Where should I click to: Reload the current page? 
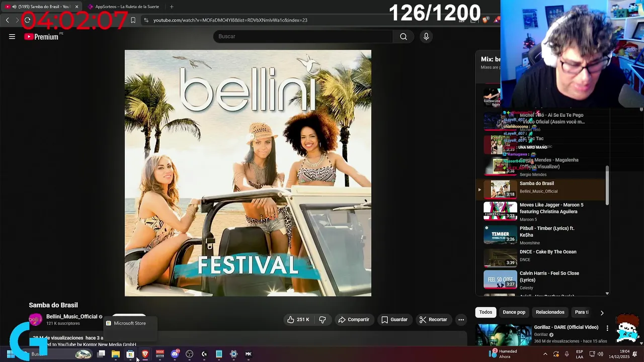pos(27,20)
